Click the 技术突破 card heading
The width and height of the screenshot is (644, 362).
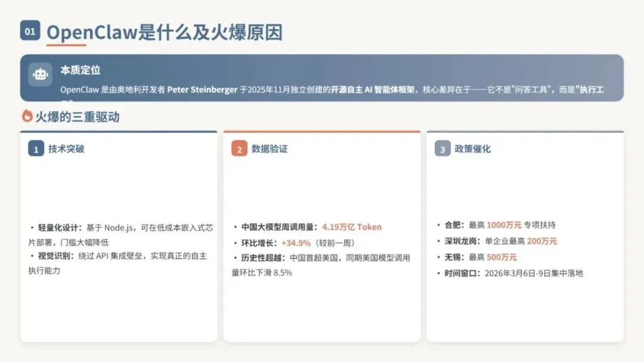point(66,148)
